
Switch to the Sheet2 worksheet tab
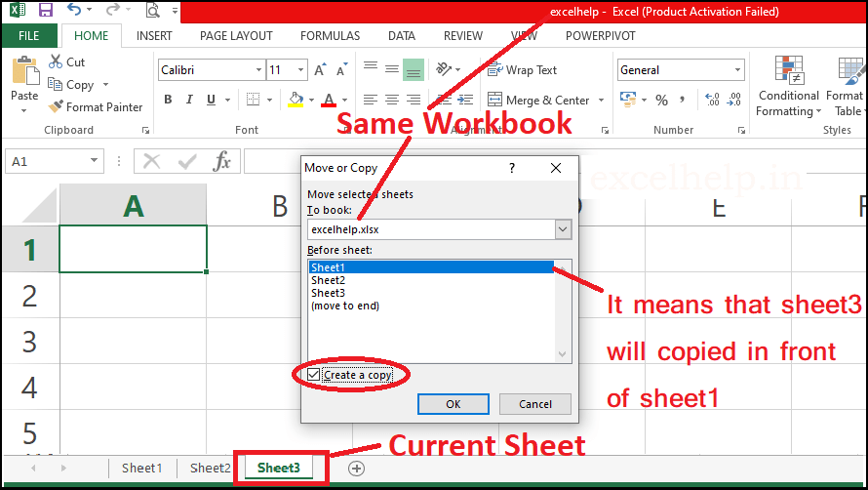click(210, 469)
